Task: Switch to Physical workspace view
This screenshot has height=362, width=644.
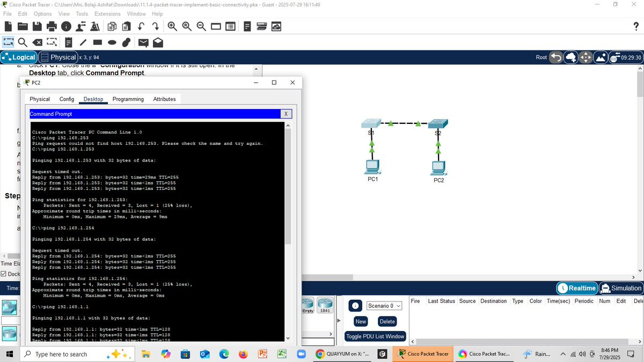Action: [58, 57]
